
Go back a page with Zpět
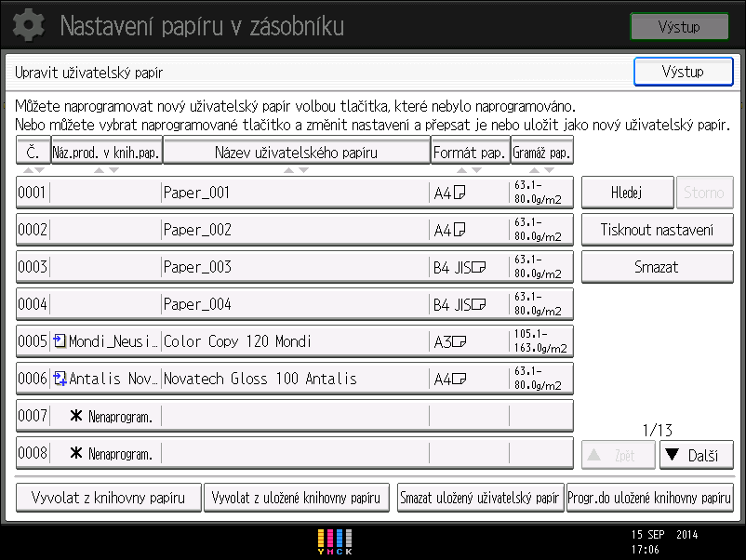click(x=618, y=455)
